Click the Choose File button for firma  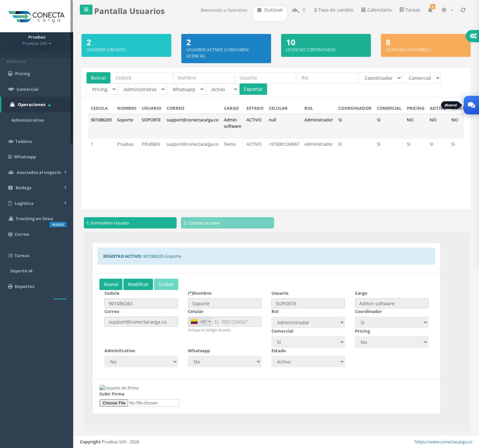click(114, 403)
